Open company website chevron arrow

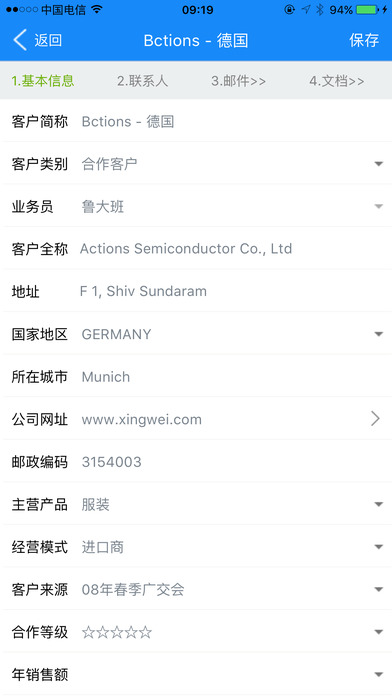[x=375, y=419]
